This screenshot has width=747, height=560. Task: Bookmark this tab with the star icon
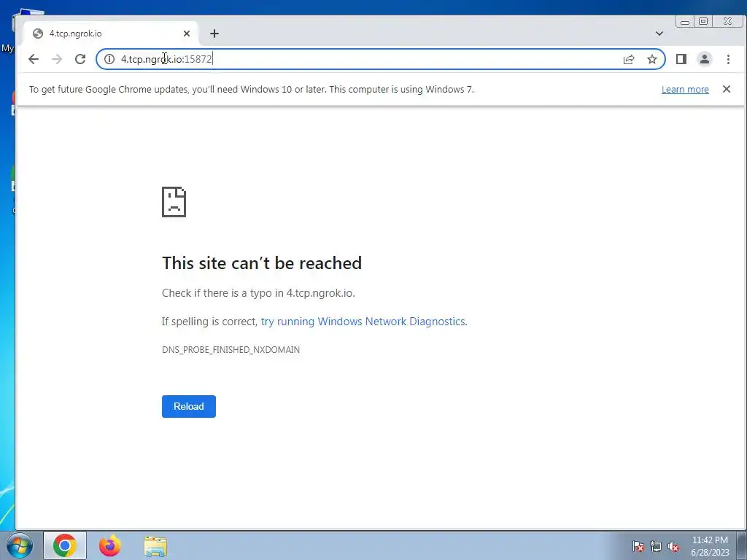tap(652, 59)
